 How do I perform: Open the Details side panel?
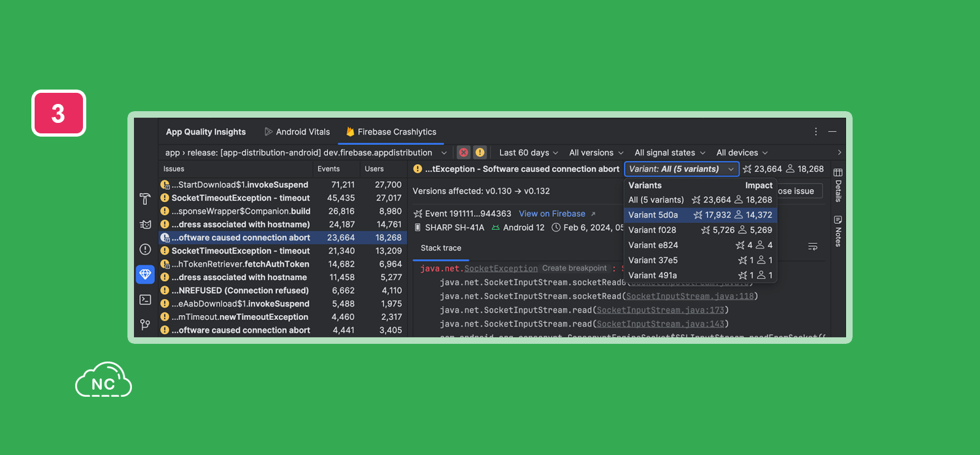[x=838, y=186]
